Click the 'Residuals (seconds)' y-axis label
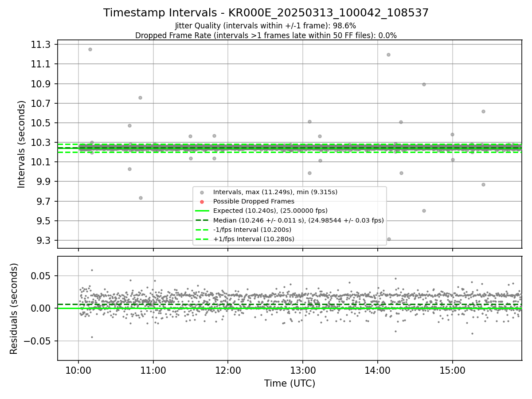The width and height of the screenshot is (532, 399). 15,309
